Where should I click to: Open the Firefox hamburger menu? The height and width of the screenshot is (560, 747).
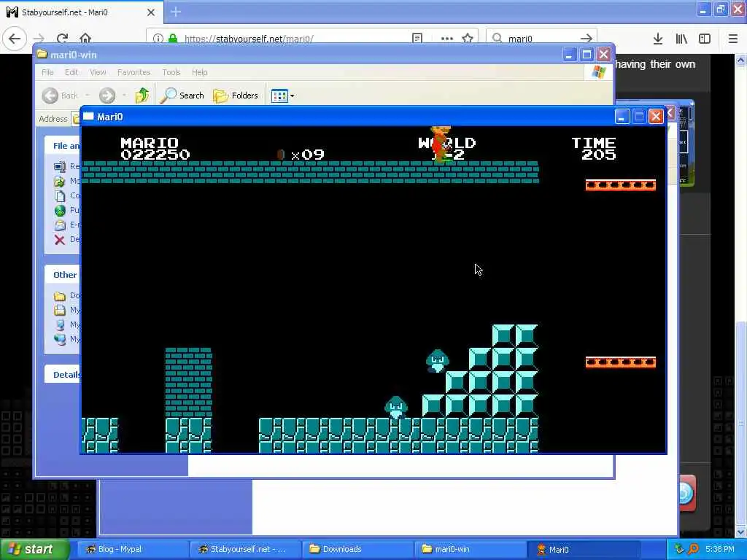733,39
